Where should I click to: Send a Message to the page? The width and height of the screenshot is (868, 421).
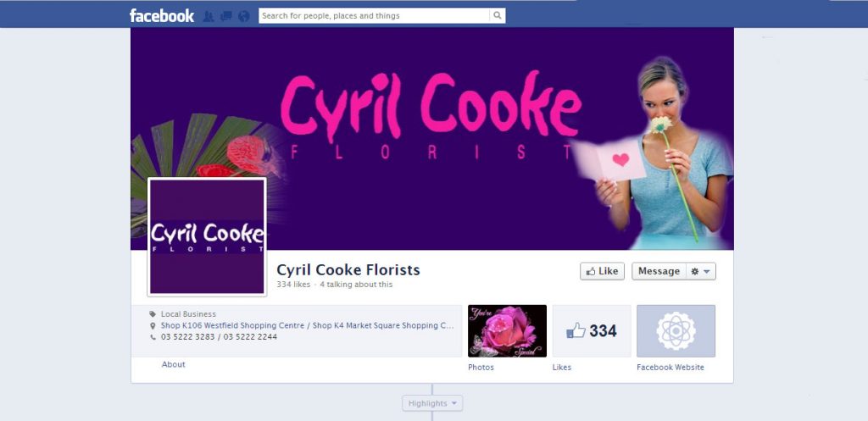click(x=659, y=271)
